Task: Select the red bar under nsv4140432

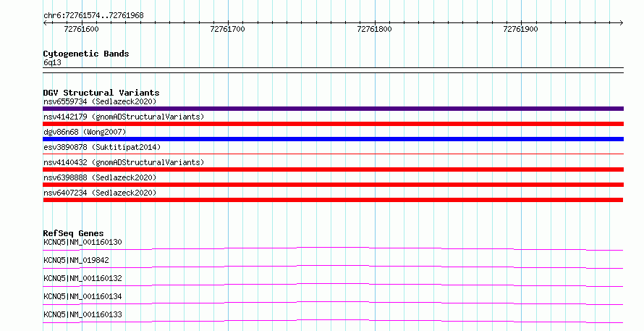Action: click(333, 169)
